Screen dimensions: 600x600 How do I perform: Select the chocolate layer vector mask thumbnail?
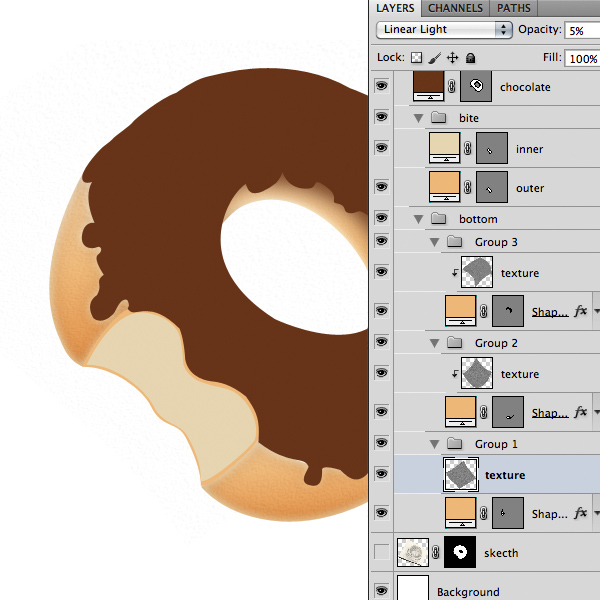click(x=476, y=86)
